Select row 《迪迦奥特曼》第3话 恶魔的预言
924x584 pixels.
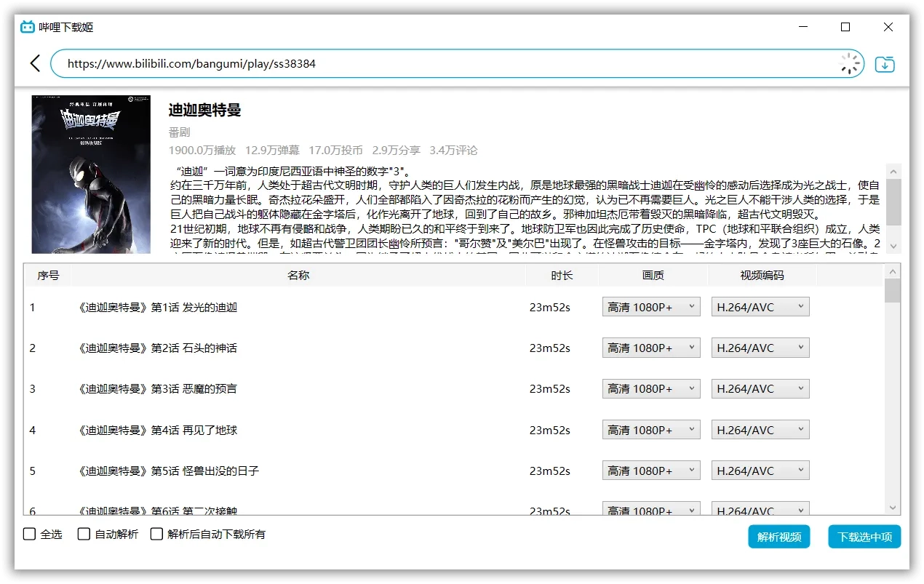(x=454, y=388)
